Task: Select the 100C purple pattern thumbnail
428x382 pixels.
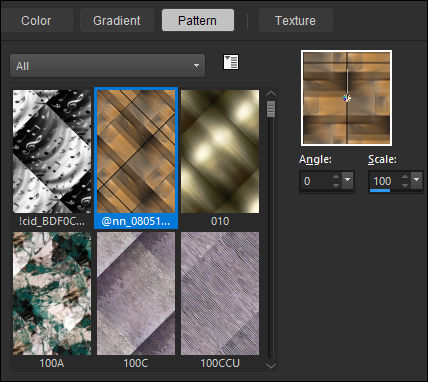Action: pyautogui.click(x=136, y=294)
